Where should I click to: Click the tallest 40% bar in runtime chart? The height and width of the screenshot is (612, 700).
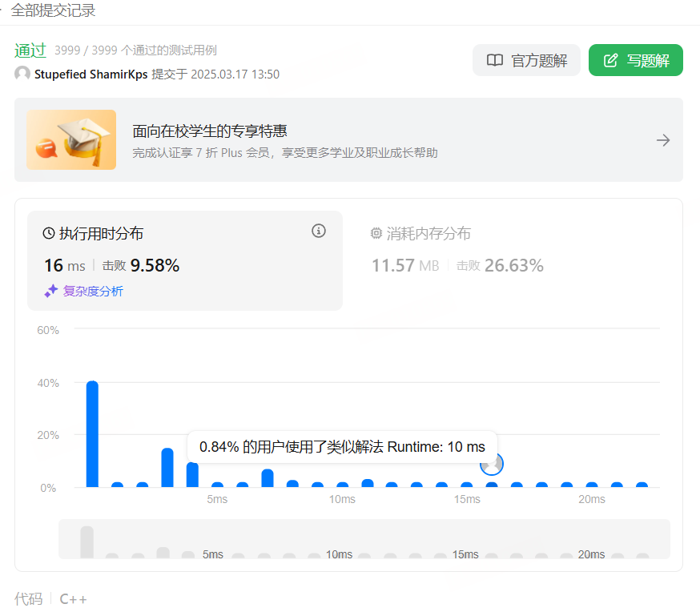point(92,434)
